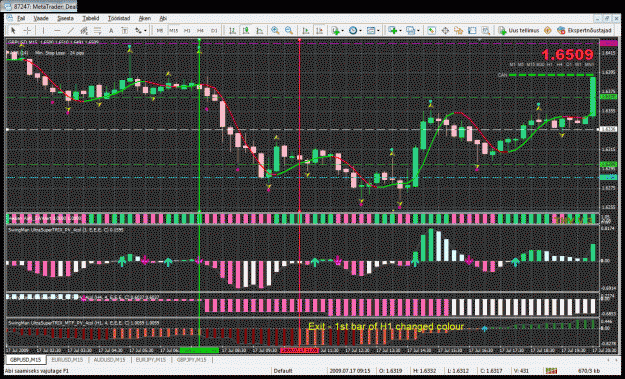Open the Tööriistad menu
This screenshot has width=625, height=379.
119,18
